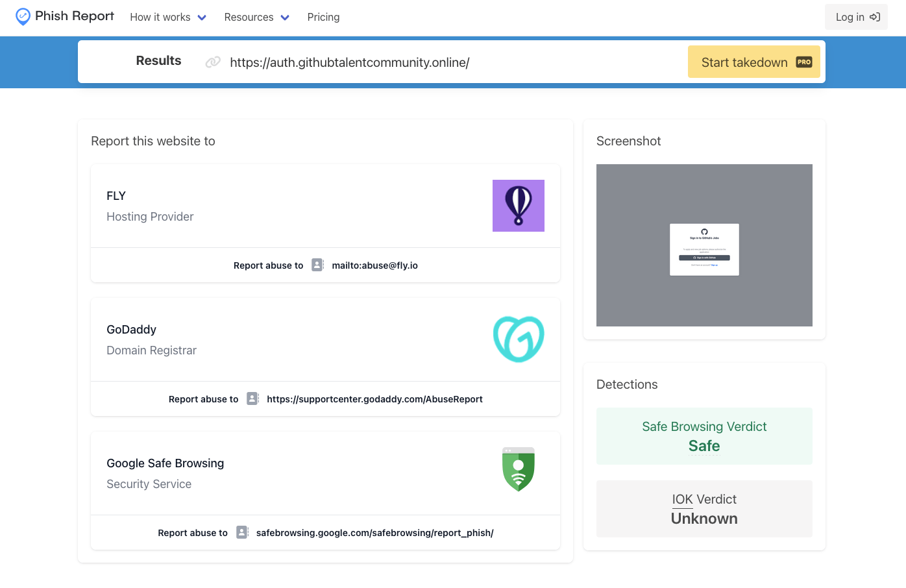Screen dimensions: 906x588
Task: Click the Start takedown button
Action: [x=754, y=62]
